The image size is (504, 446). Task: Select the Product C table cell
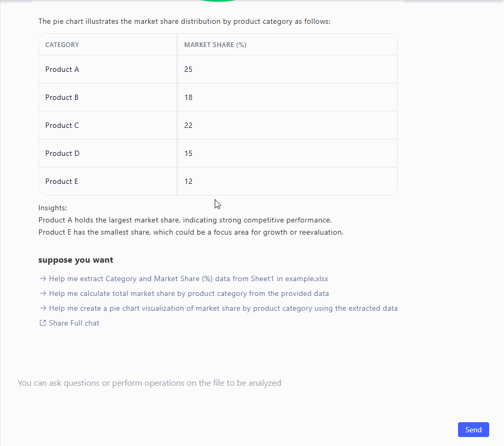(x=62, y=125)
